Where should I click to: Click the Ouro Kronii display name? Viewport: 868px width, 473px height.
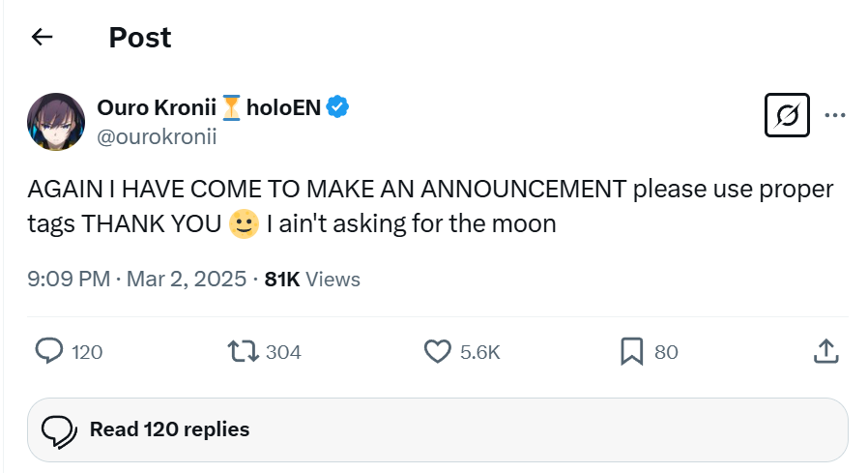click(x=157, y=107)
